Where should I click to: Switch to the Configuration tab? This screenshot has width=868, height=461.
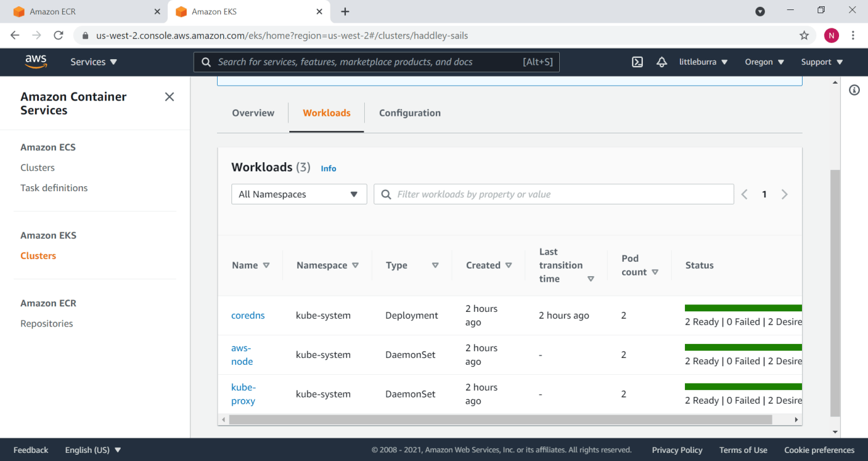(409, 113)
